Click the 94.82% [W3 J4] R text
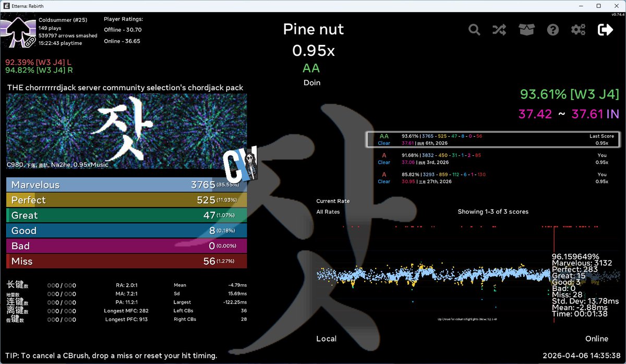Image resolution: width=626 pixels, height=364 pixels. (x=39, y=70)
